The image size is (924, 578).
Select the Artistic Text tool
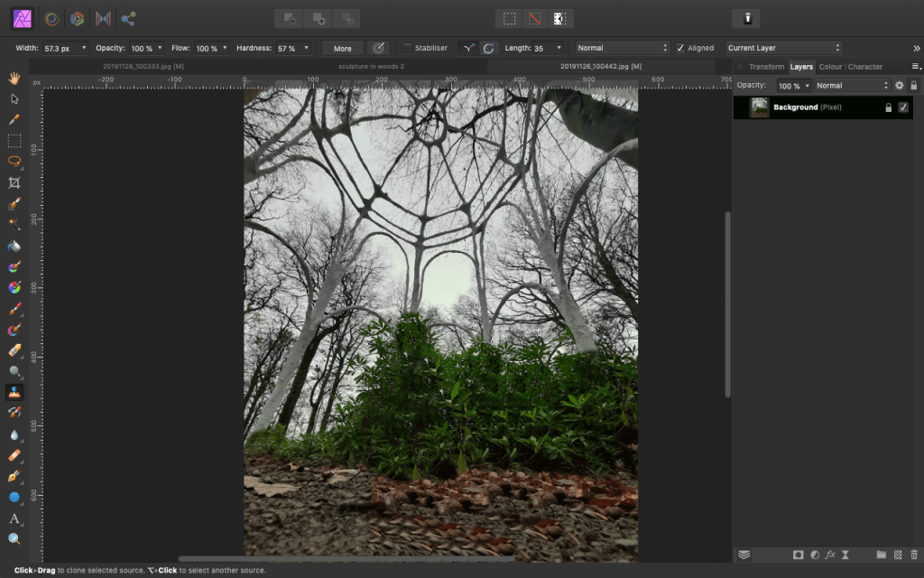click(x=14, y=518)
